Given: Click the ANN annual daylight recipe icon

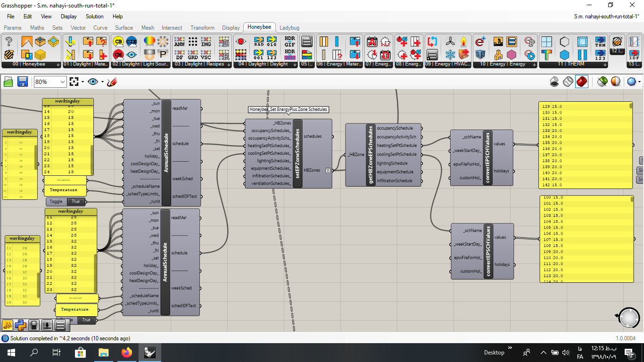Looking at the screenshot, I should [180, 41].
